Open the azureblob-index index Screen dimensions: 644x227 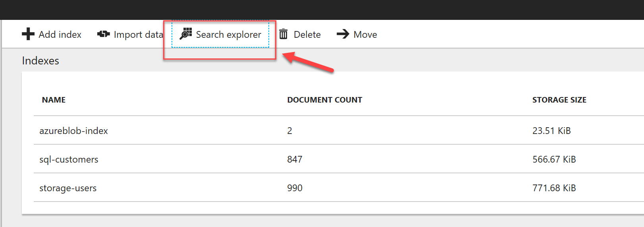pos(73,131)
